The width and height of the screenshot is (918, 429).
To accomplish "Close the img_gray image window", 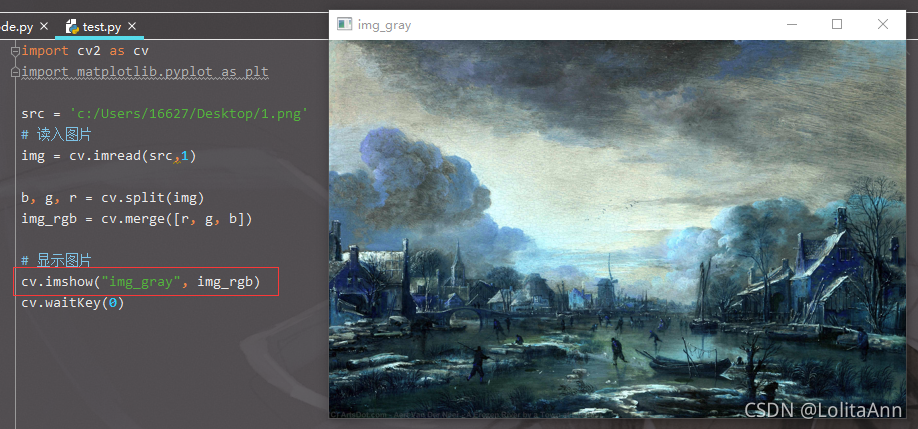I will pyautogui.click(x=883, y=24).
